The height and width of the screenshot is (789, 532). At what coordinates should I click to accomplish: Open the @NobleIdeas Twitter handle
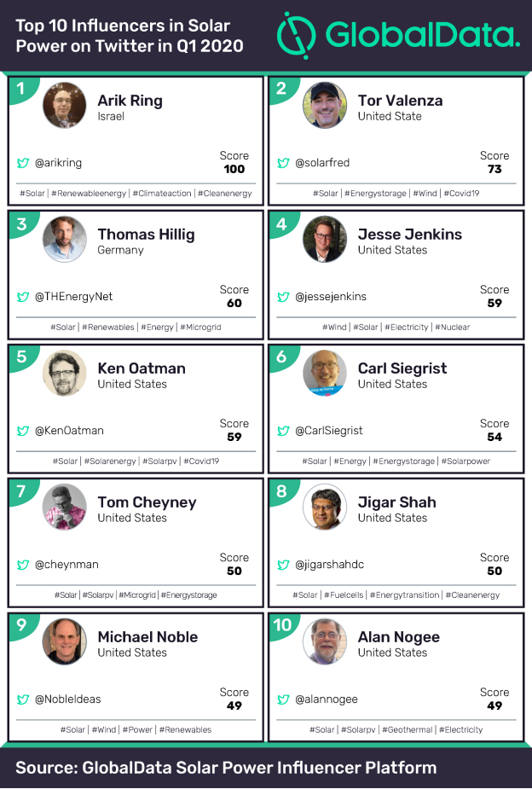pos(67,699)
